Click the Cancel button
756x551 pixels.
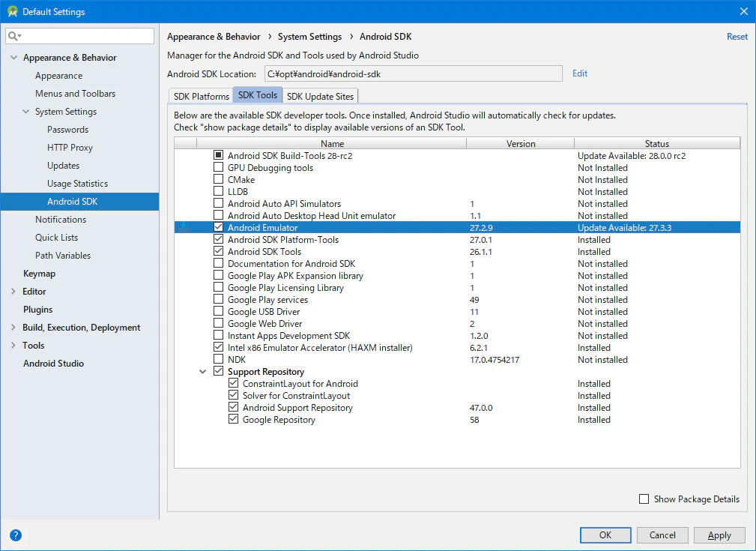662,535
